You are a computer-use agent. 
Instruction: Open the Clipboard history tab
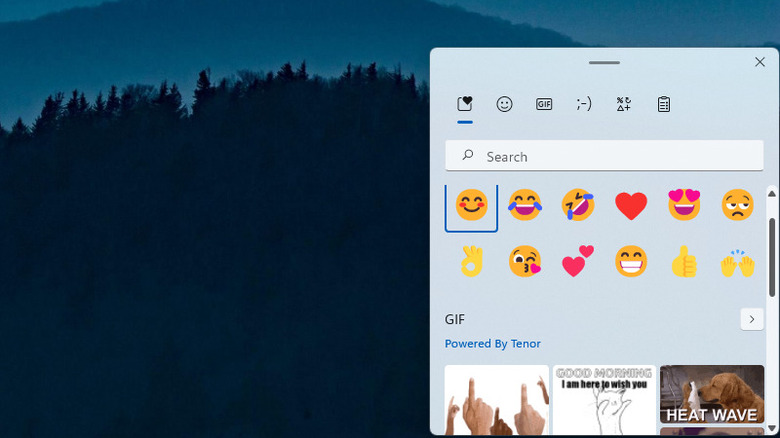click(664, 104)
